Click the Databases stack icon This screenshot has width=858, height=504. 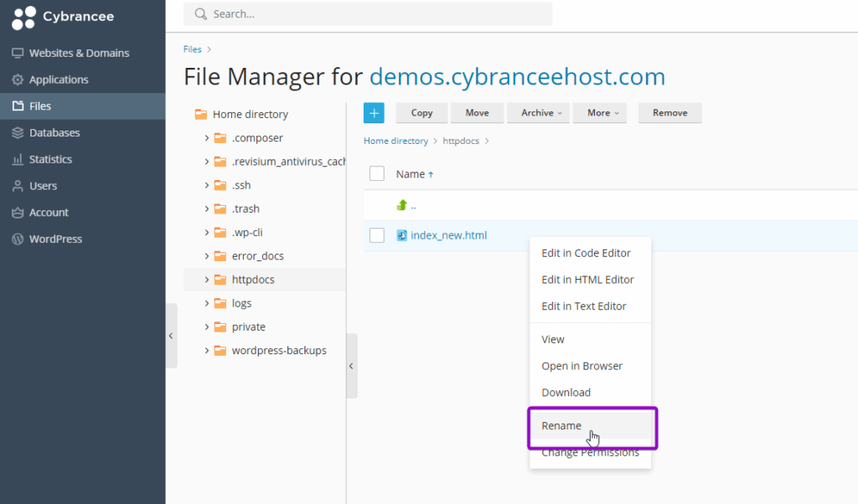[18, 133]
